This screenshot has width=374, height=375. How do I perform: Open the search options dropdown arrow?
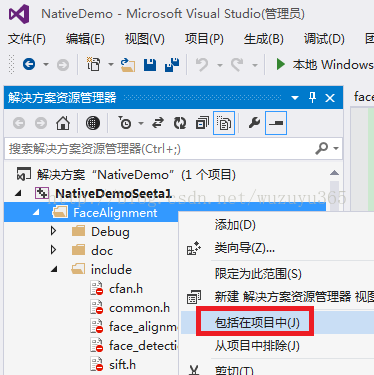point(336,149)
